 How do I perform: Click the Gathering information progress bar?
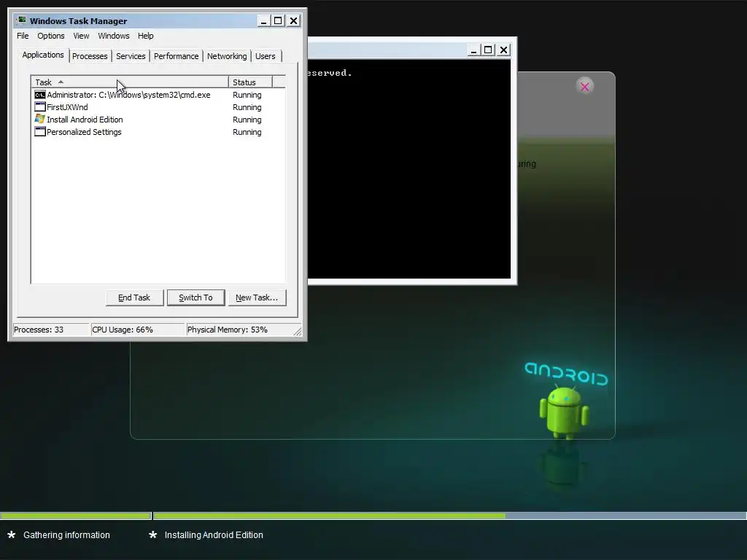pos(75,516)
